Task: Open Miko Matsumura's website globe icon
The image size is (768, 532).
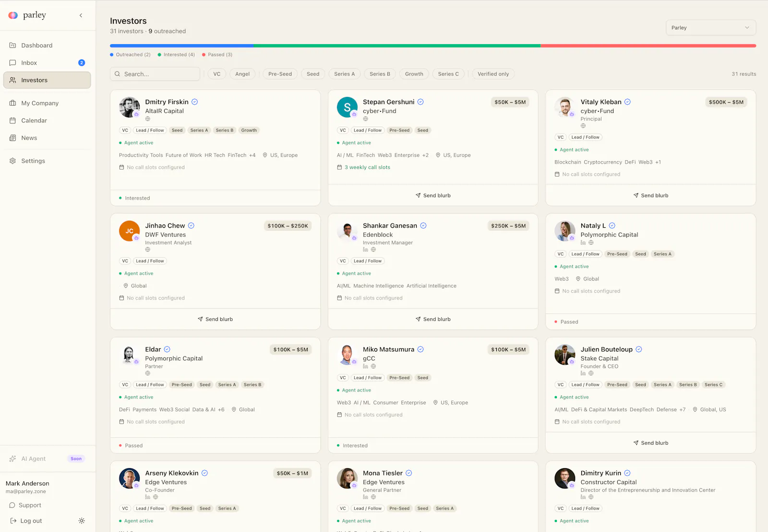Action: click(x=373, y=366)
